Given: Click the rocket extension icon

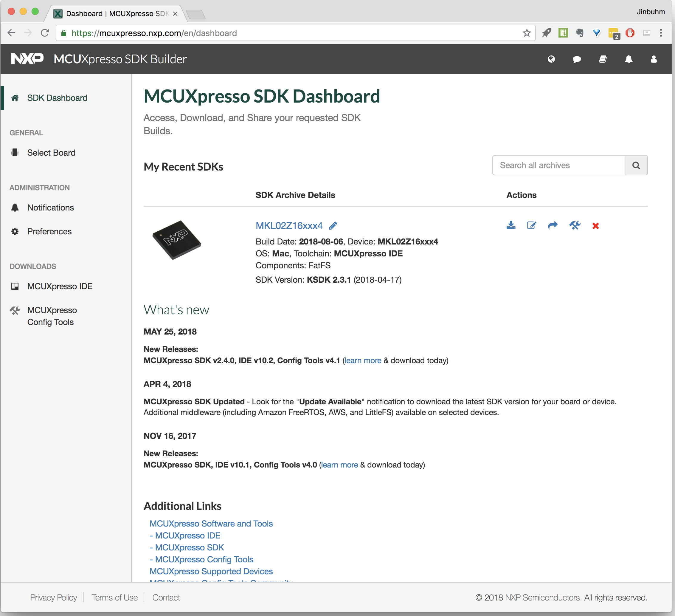Looking at the screenshot, I should click(547, 33).
